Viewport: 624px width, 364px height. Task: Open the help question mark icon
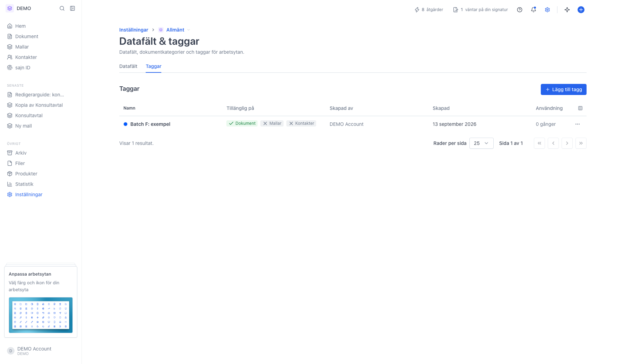[x=520, y=10]
